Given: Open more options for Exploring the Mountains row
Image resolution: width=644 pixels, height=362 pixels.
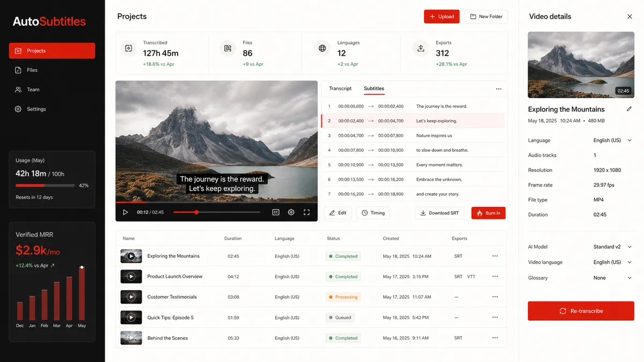Looking at the screenshot, I should pos(495,256).
